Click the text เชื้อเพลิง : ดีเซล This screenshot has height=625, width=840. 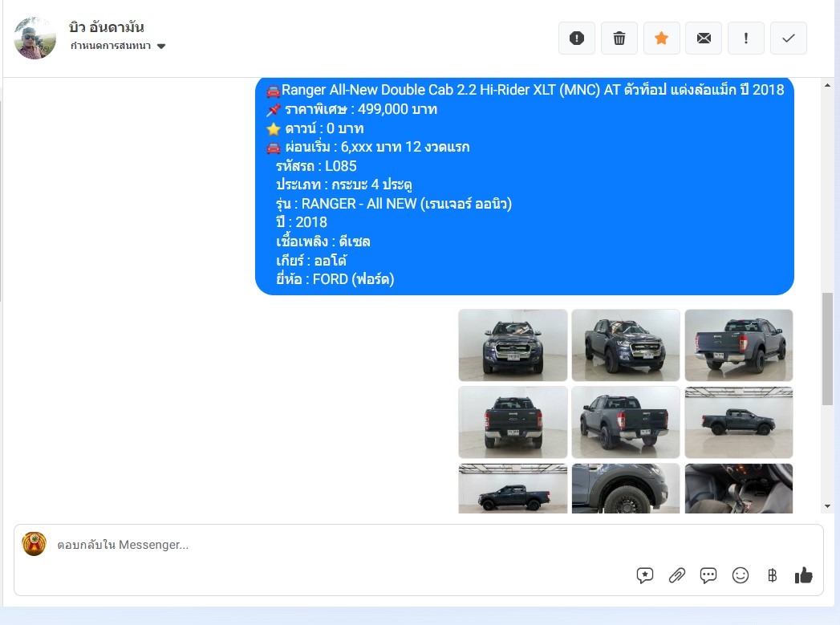(x=323, y=241)
